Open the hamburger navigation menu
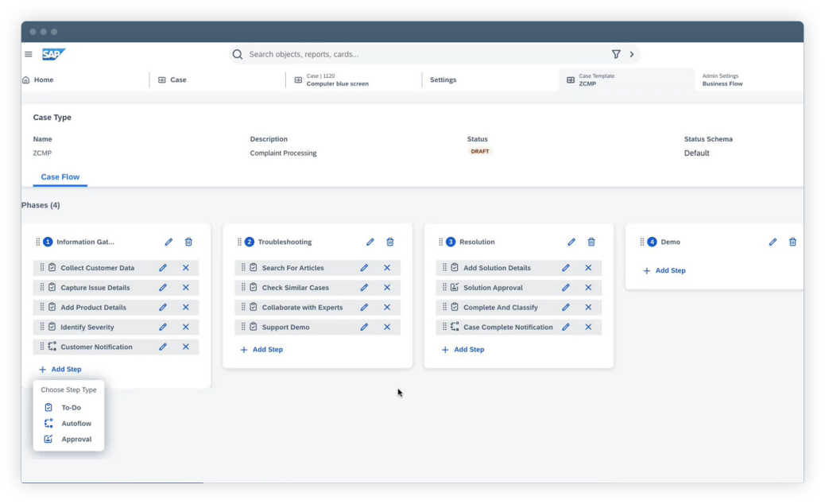The width and height of the screenshot is (825, 504). pyautogui.click(x=29, y=55)
